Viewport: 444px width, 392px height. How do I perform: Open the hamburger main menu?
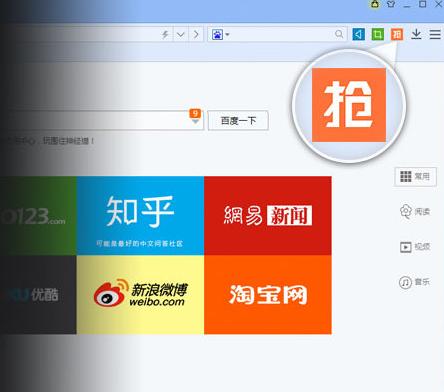[435, 34]
